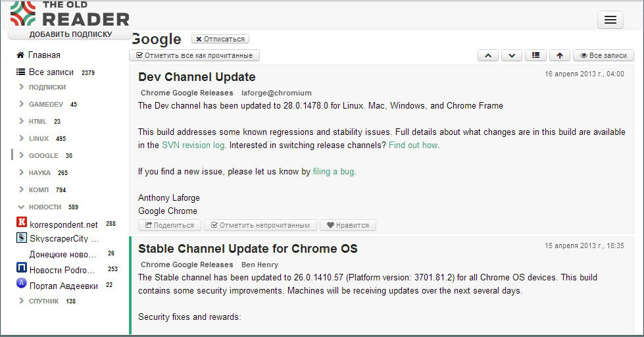The width and height of the screenshot is (644, 337).
Task: Go to next post with down chevron
Action: click(x=511, y=56)
